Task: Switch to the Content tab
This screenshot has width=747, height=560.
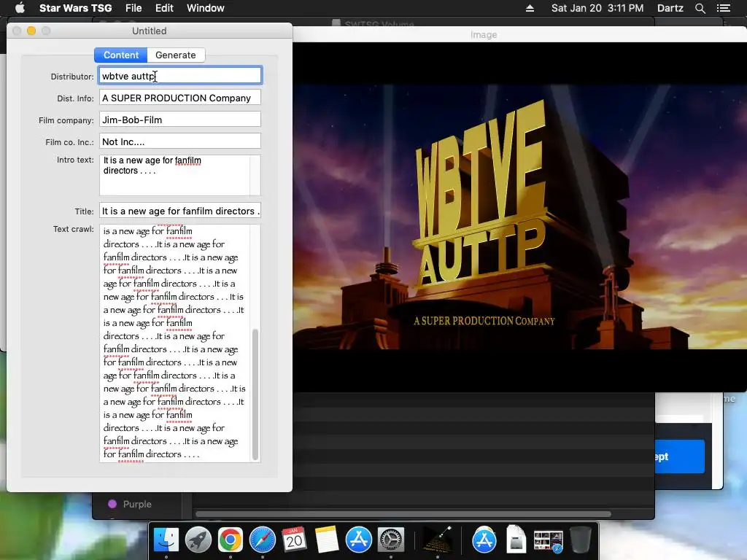Action: click(121, 55)
